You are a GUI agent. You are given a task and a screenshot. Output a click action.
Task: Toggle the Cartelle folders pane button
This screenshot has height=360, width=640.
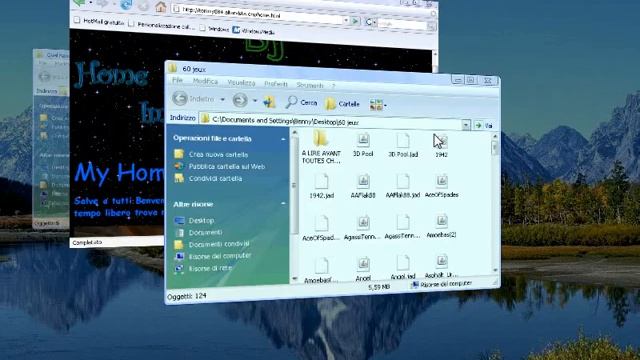[x=342, y=104]
